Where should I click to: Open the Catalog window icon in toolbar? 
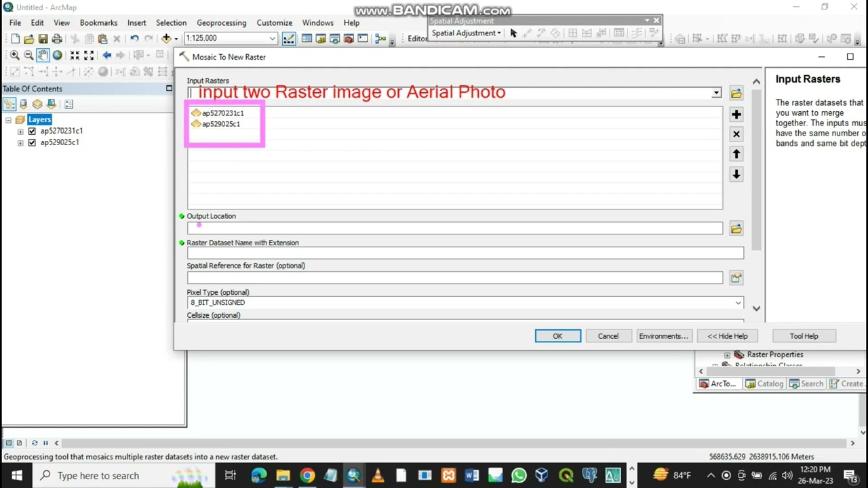[x=321, y=39]
